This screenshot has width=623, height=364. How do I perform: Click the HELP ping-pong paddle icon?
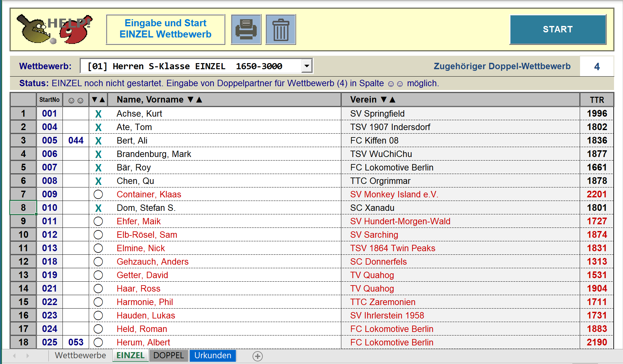[54, 29]
